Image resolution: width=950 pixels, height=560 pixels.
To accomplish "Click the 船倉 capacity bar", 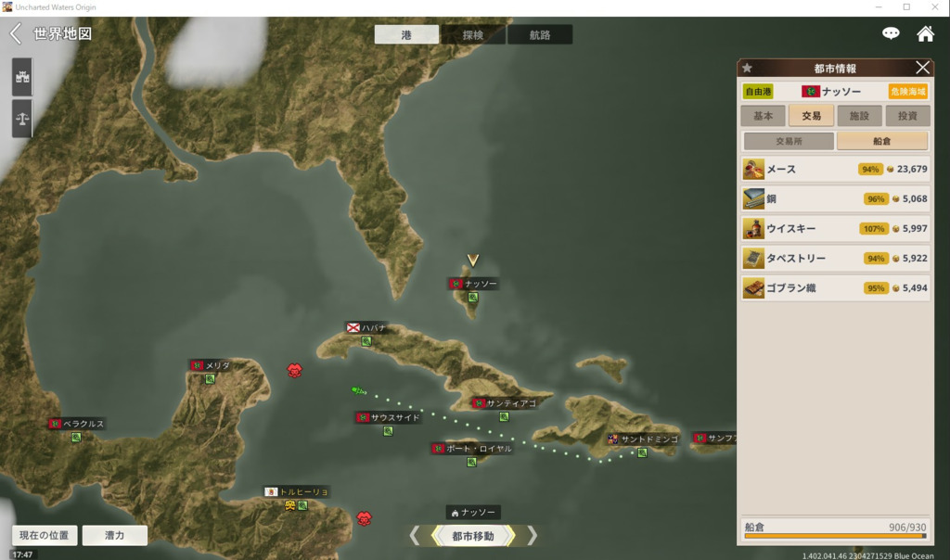I will coord(836,536).
